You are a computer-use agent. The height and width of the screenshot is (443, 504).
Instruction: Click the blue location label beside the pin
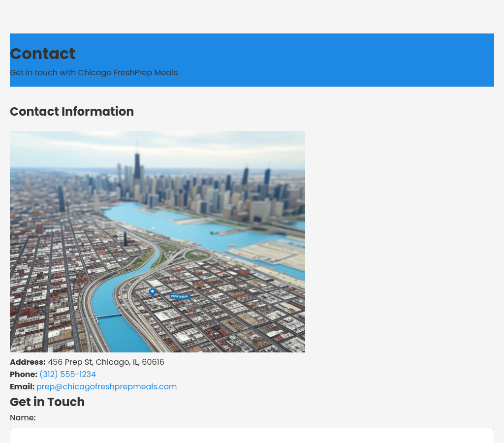coord(180,296)
